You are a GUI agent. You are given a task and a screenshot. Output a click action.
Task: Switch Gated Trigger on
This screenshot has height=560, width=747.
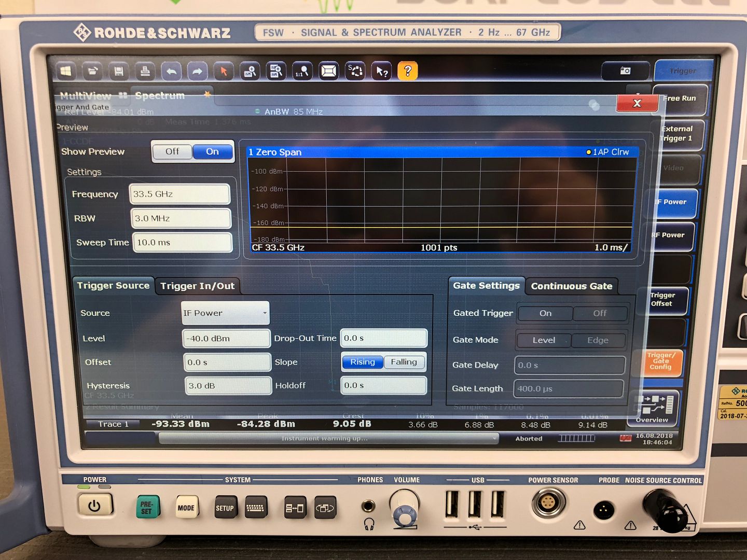[x=545, y=313]
